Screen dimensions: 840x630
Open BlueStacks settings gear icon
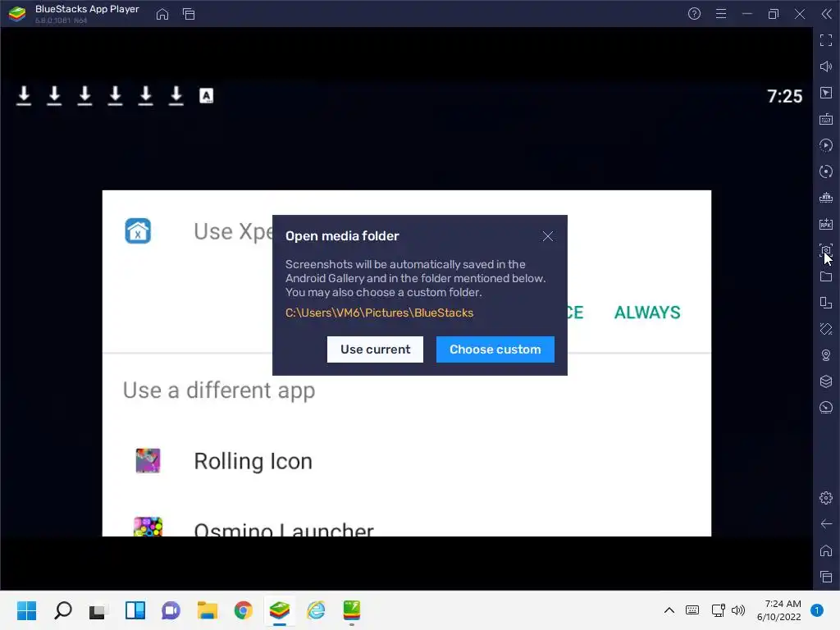pos(826,498)
